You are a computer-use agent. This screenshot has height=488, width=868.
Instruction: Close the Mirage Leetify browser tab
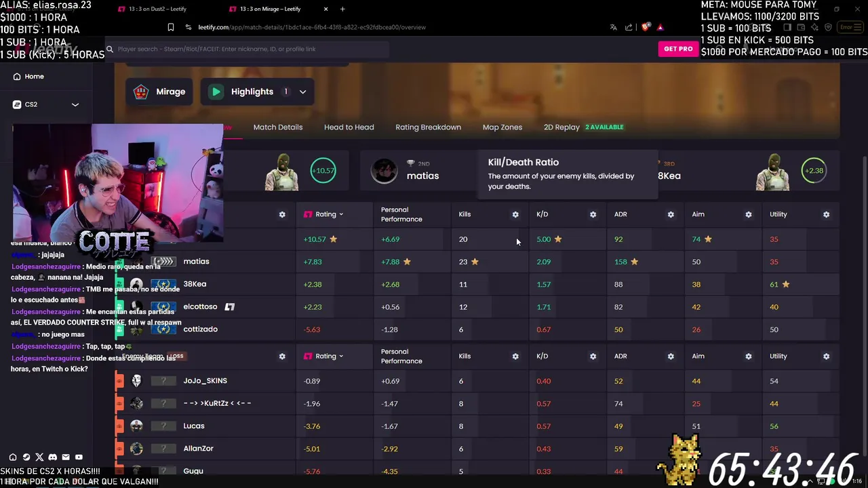coord(325,9)
